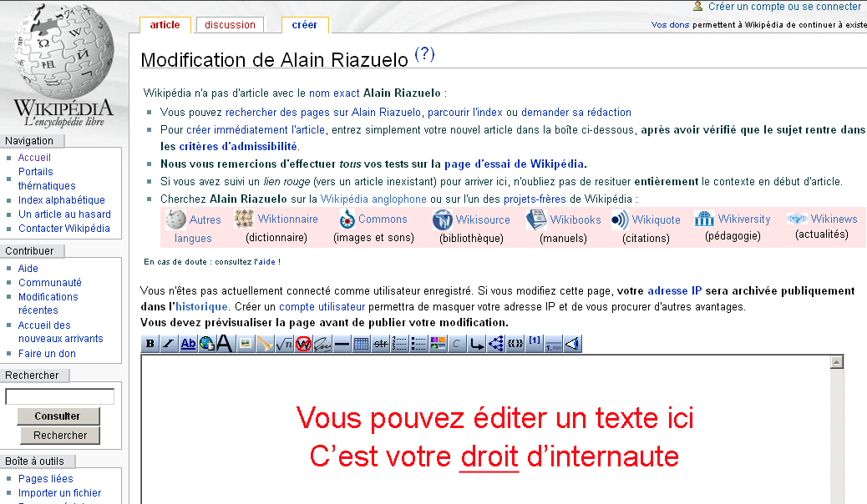The width and height of the screenshot is (867, 504).
Task: Apply bold formatting from the editing toolbar
Action: 150,344
